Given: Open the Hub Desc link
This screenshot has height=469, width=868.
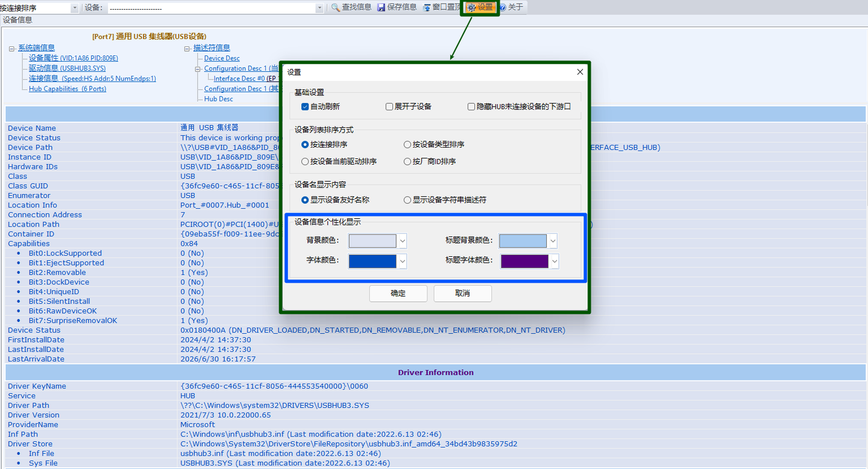Looking at the screenshot, I should (x=218, y=99).
